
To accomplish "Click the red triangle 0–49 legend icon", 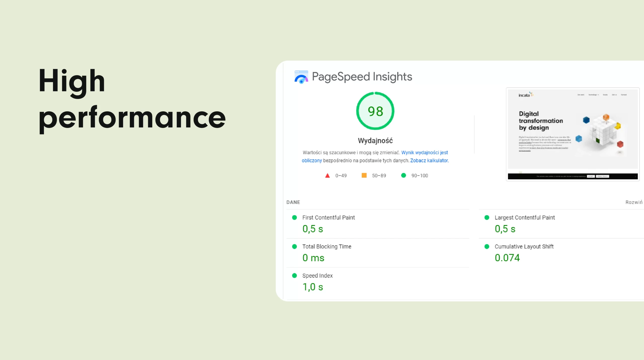I will click(x=327, y=176).
